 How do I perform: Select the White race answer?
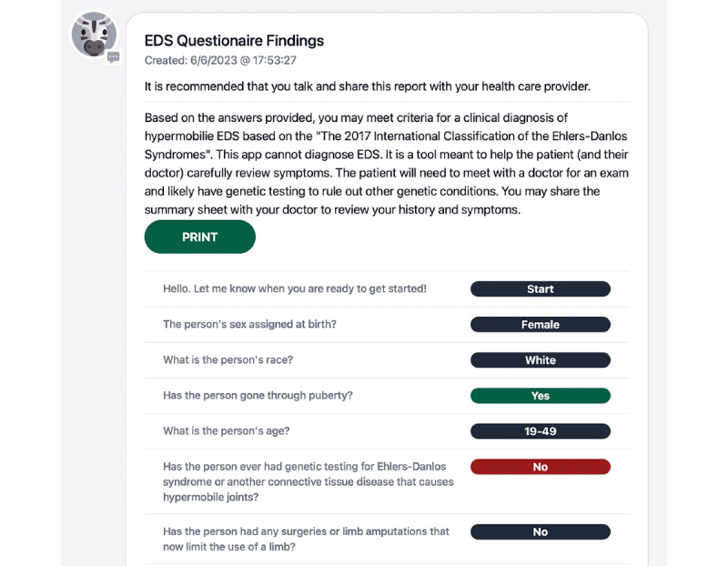tap(540, 359)
